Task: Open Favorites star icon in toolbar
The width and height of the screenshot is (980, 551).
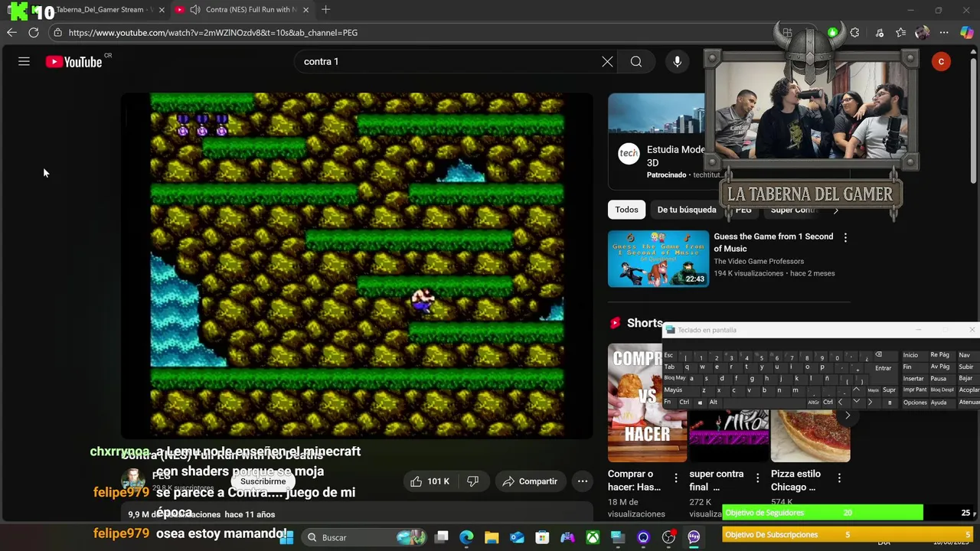Action: [900, 32]
